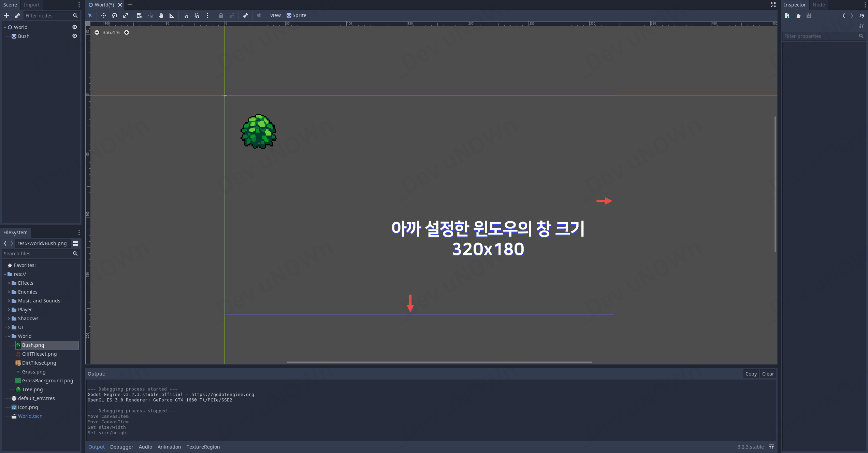This screenshot has height=453, width=868.
Task: Expand the Music and Sounds folder
Action: click(9, 301)
